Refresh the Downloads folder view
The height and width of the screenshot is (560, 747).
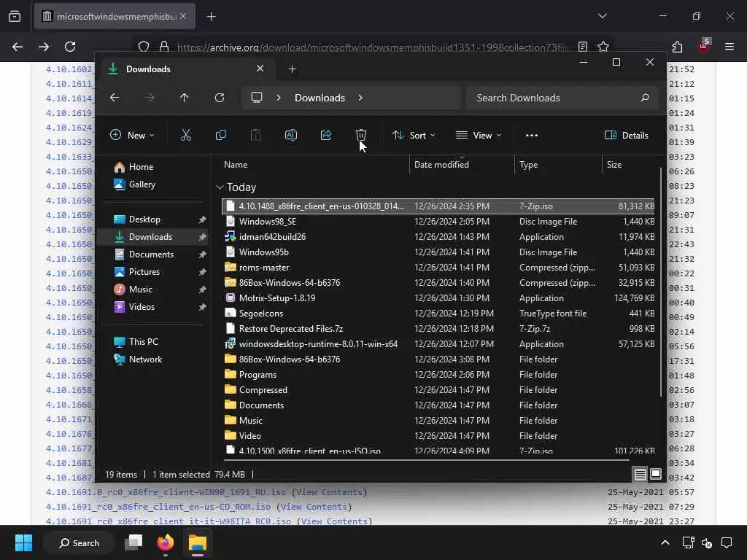[x=219, y=98]
